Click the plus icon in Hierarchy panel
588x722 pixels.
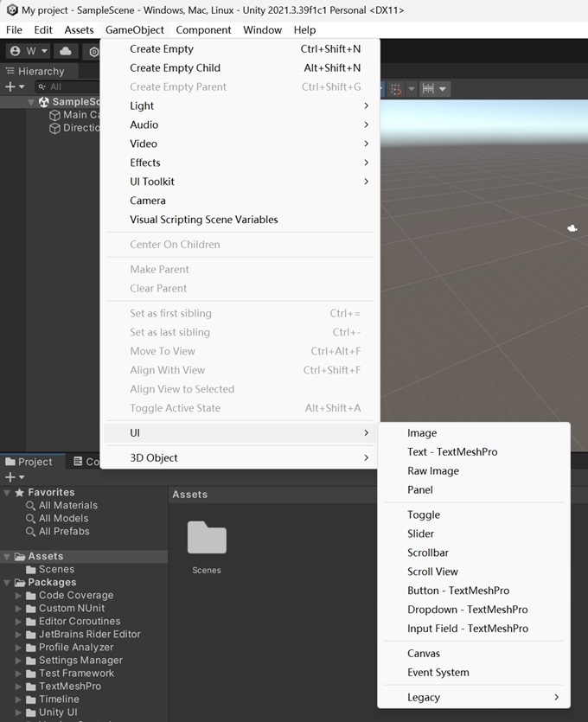pyautogui.click(x=10, y=86)
